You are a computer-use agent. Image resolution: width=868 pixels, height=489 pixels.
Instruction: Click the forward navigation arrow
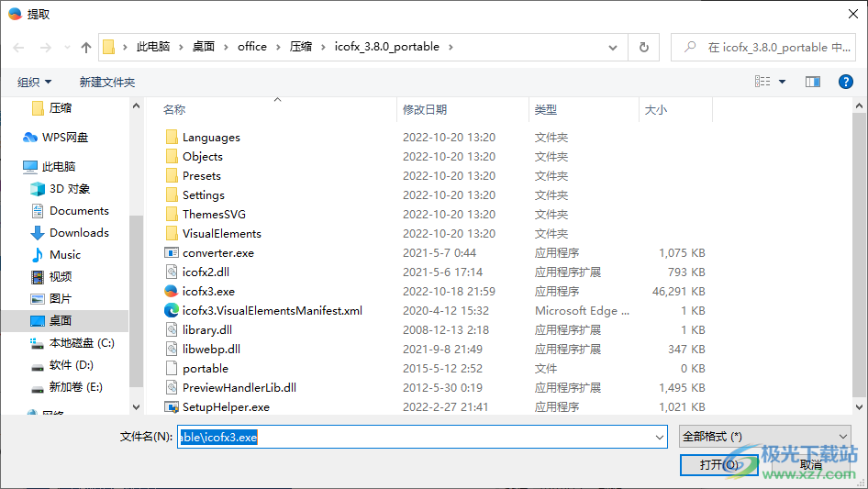[45, 48]
